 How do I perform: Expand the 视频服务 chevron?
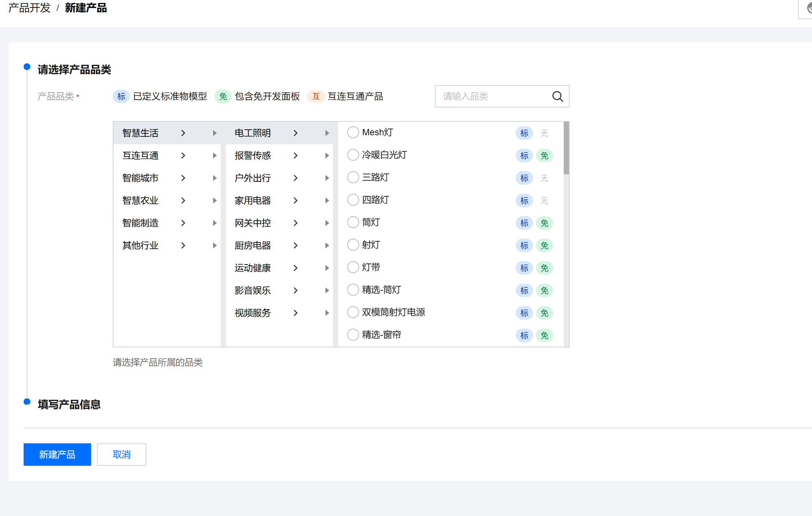296,313
